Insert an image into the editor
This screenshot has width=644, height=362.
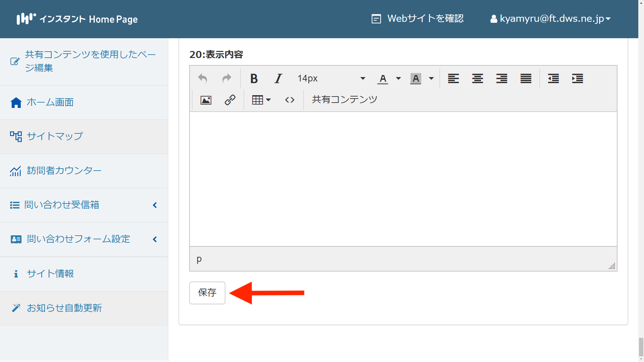pyautogui.click(x=206, y=100)
